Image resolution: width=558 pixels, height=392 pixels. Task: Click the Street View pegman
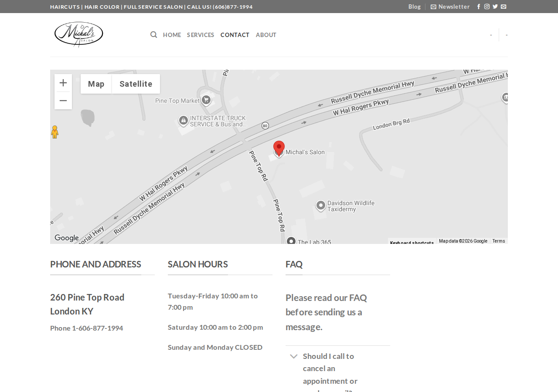click(x=54, y=132)
